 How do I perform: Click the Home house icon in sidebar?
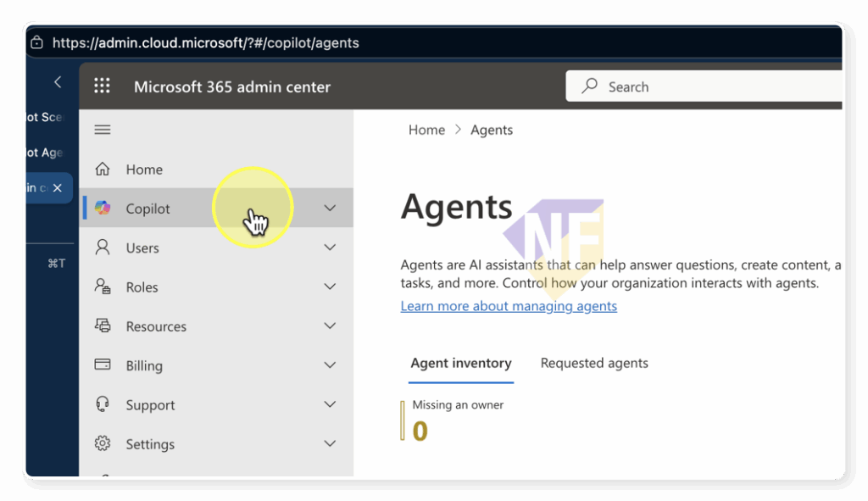pos(103,169)
